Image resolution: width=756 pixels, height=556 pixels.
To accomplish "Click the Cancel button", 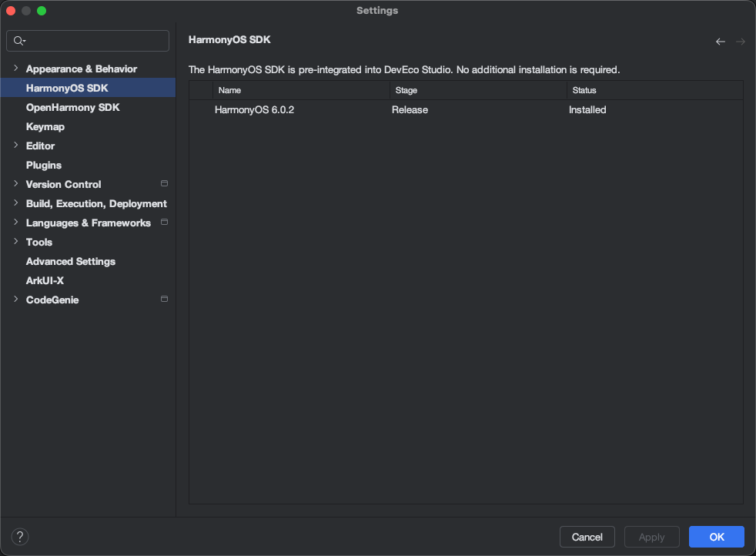I will (x=587, y=537).
